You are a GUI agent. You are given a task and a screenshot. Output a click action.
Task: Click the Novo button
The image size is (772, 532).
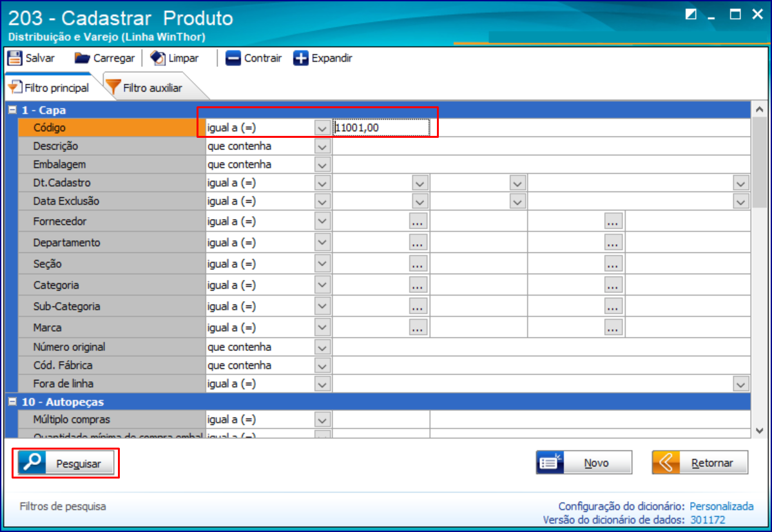coord(584,462)
